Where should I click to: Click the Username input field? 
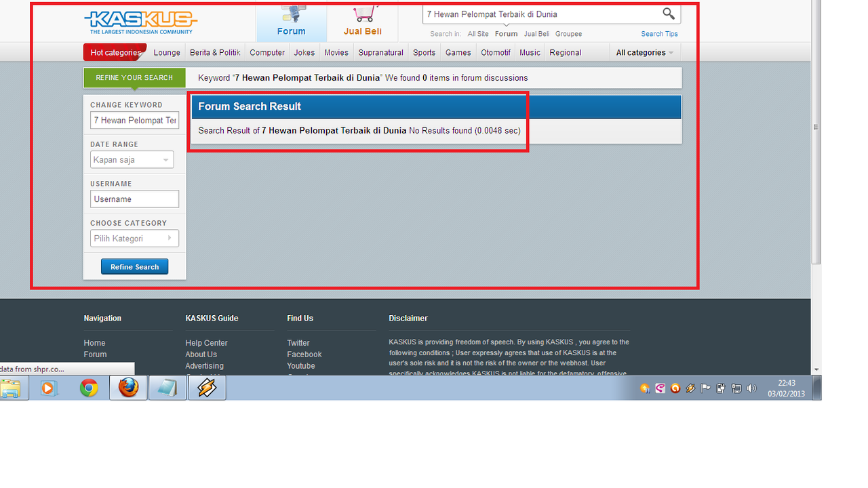(134, 199)
